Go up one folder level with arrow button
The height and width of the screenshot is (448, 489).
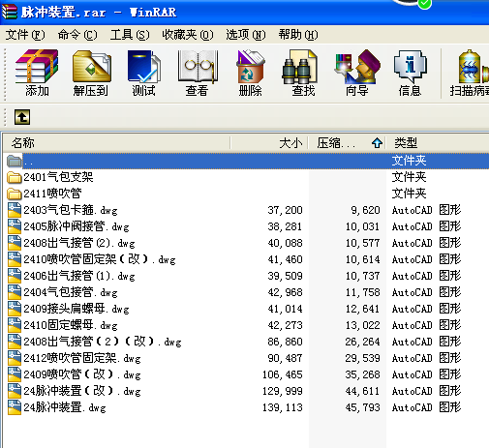click(x=22, y=117)
